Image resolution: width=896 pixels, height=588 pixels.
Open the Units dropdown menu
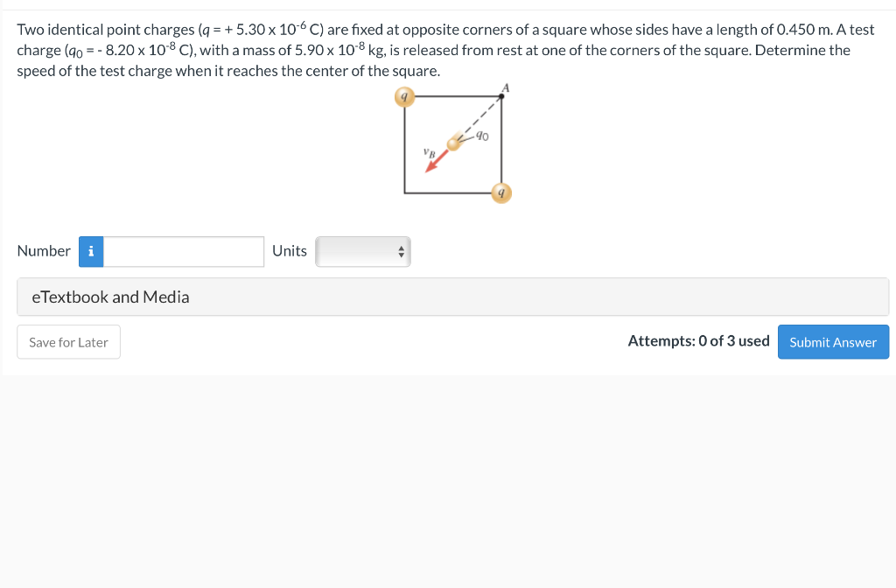363,251
